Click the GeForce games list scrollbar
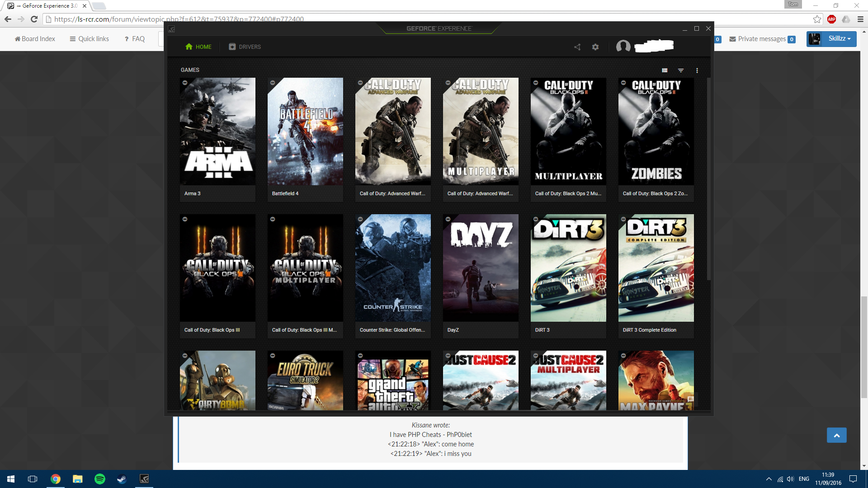 pos(708,179)
